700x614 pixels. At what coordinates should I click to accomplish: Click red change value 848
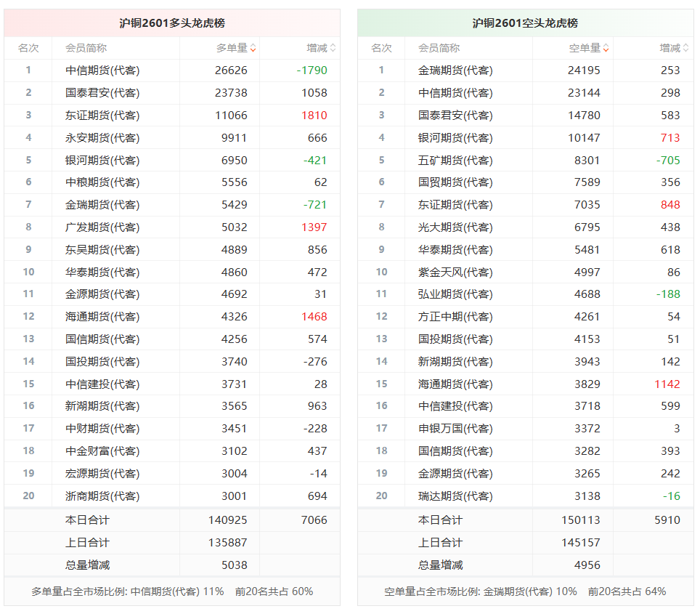pos(670,205)
